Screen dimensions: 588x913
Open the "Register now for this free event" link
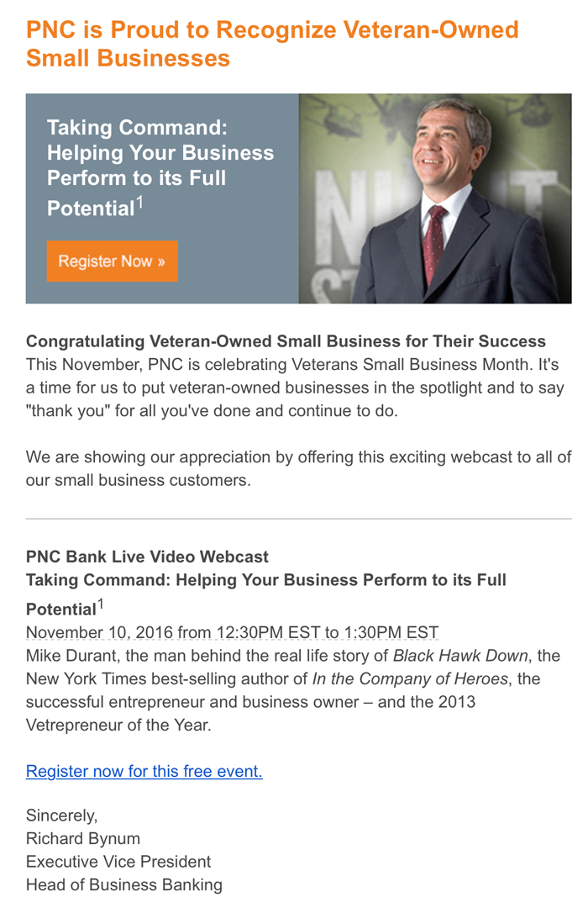(x=144, y=771)
